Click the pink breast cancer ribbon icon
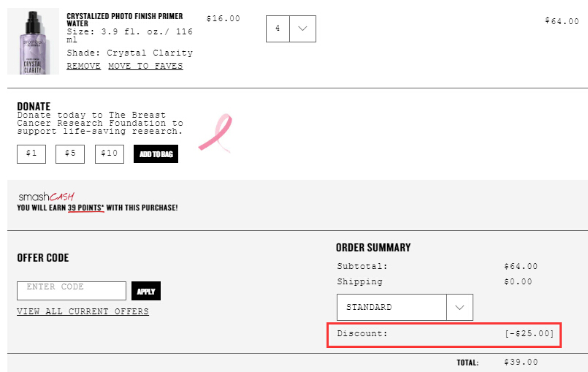This screenshot has height=372, width=588. pyautogui.click(x=215, y=133)
